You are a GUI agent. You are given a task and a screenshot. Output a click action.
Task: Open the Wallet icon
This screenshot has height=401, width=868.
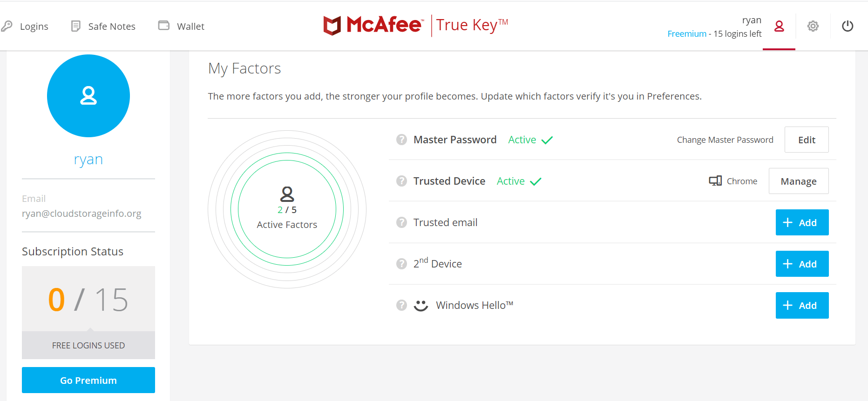pyautogui.click(x=163, y=26)
